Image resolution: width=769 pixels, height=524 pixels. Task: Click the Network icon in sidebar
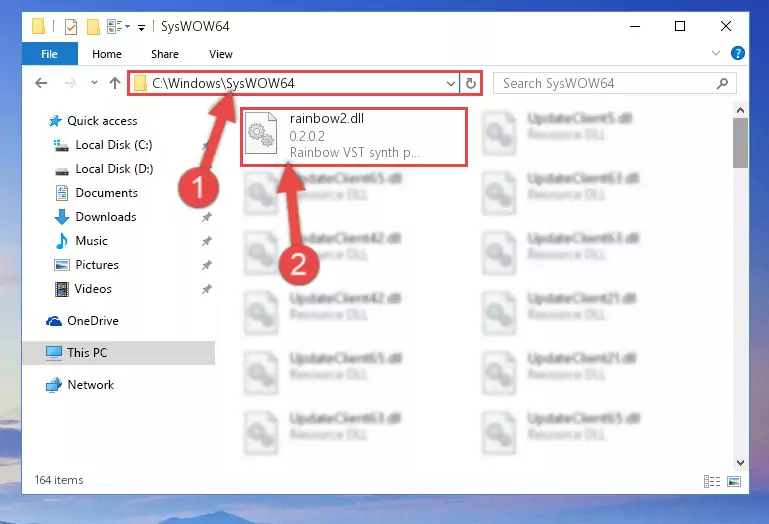tap(54, 385)
